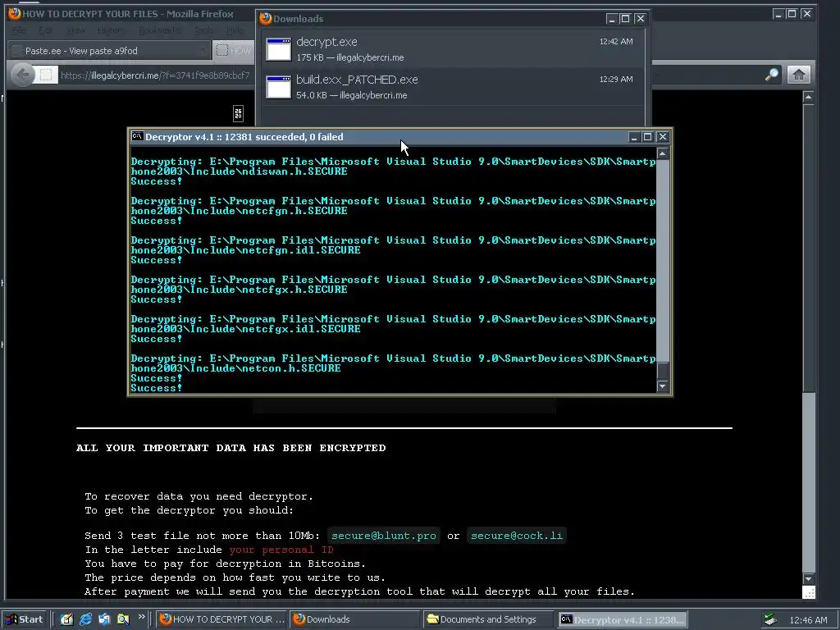Click 'To recover data you need decryptor.' line

pyautogui.click(x=199, y=496)
